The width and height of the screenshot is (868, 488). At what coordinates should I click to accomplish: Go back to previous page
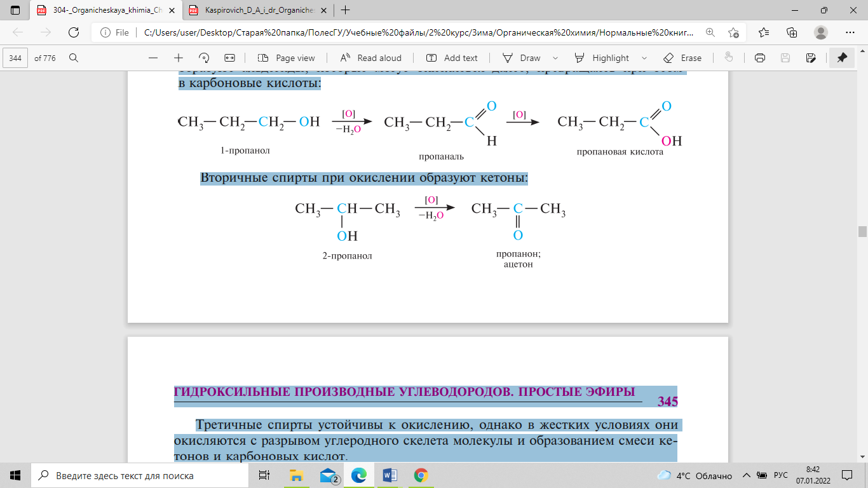click(x=18, y=32)
